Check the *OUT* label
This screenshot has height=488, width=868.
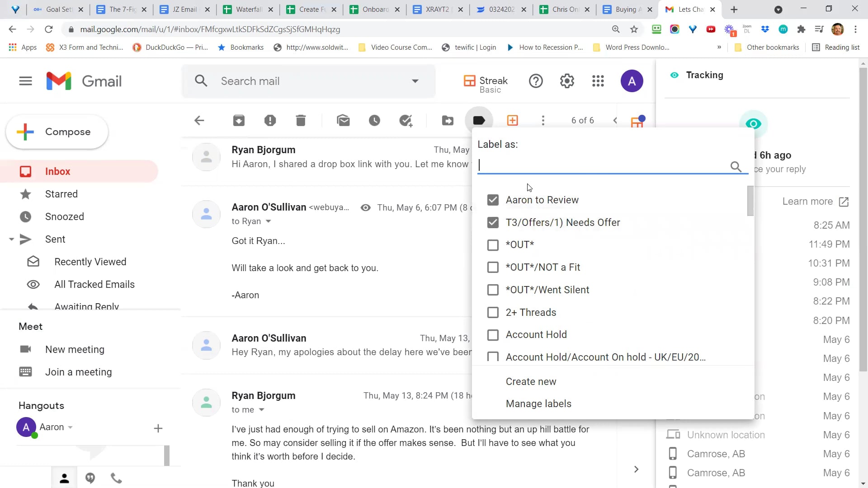coord(493,245)
